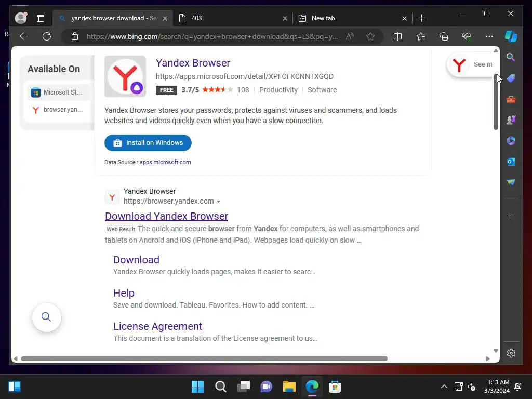Open File Explorer from taskbar
This screenshot has height=399, width=532.
coord(289,387)
